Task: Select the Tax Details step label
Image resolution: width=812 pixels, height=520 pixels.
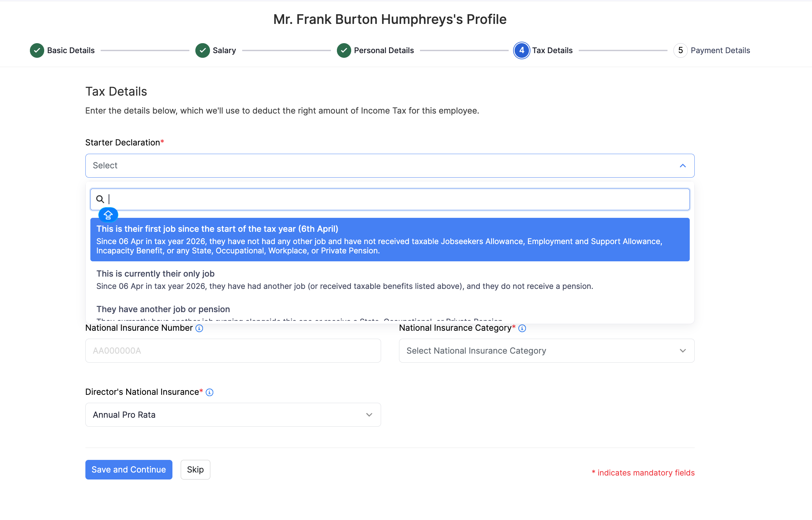Action: (x=552, y=50)
